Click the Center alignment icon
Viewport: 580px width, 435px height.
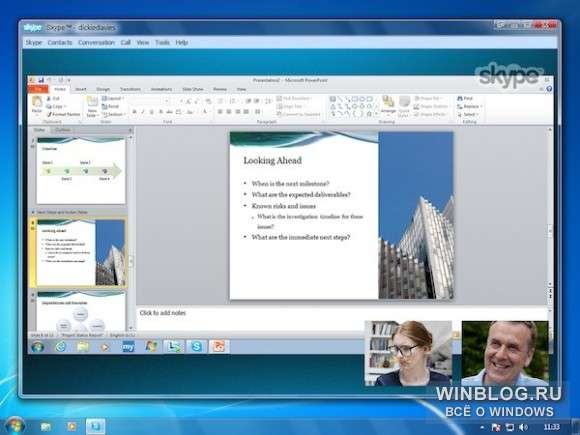coord(229,111)
